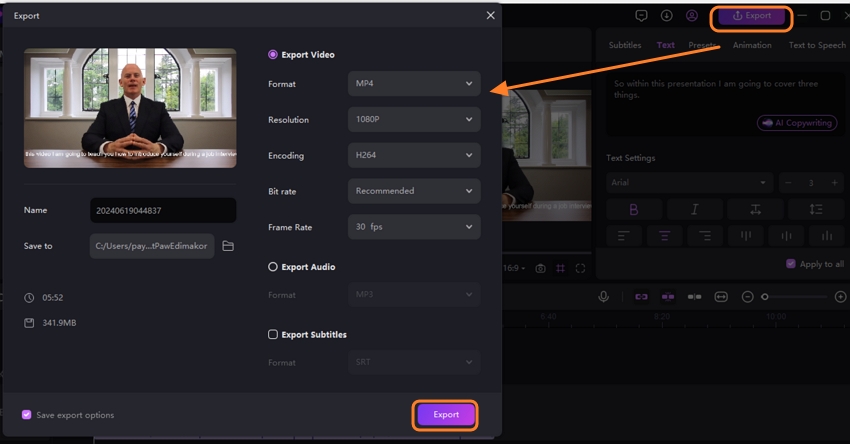
Task: Toggle the Apply to all checkbox
Action: (791, 263)
